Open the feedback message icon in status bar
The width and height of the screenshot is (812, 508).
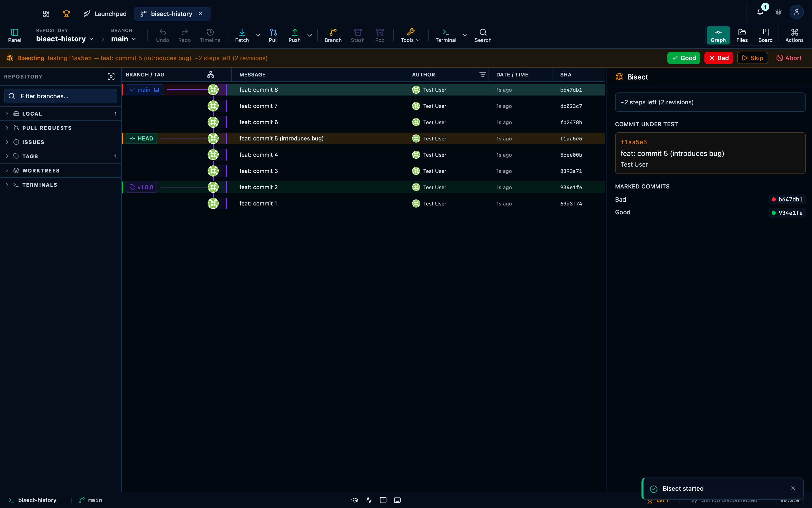(383, 500)
